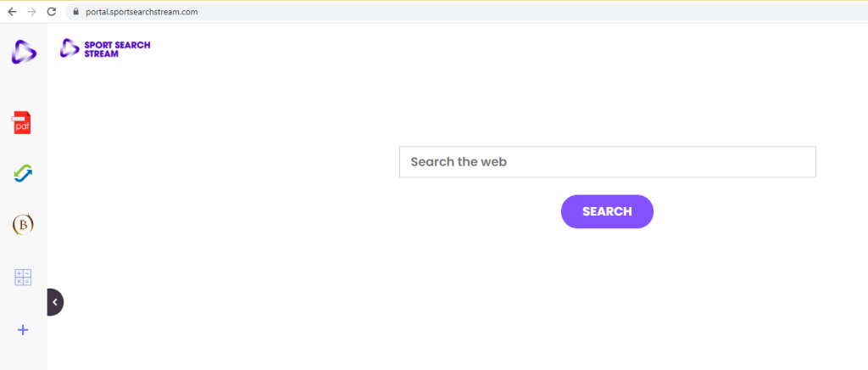Click the plus icon to add shortcut

pos(23,330)
